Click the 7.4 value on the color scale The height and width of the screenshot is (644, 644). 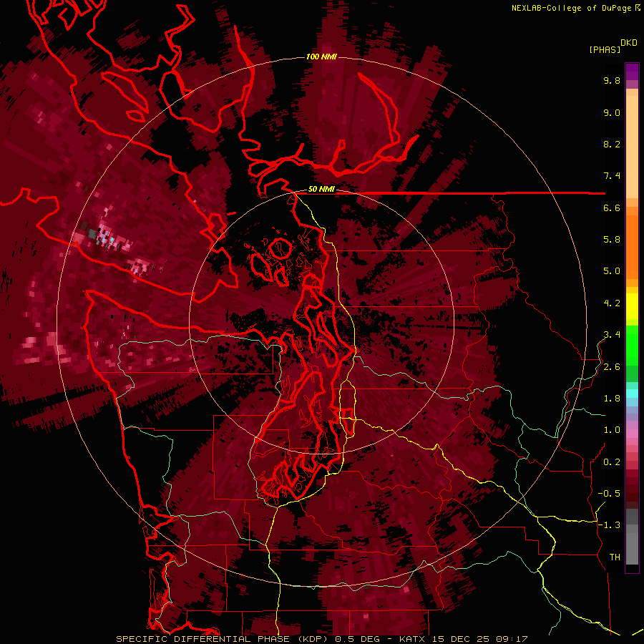pyautogui.click(x=612, y=176)
